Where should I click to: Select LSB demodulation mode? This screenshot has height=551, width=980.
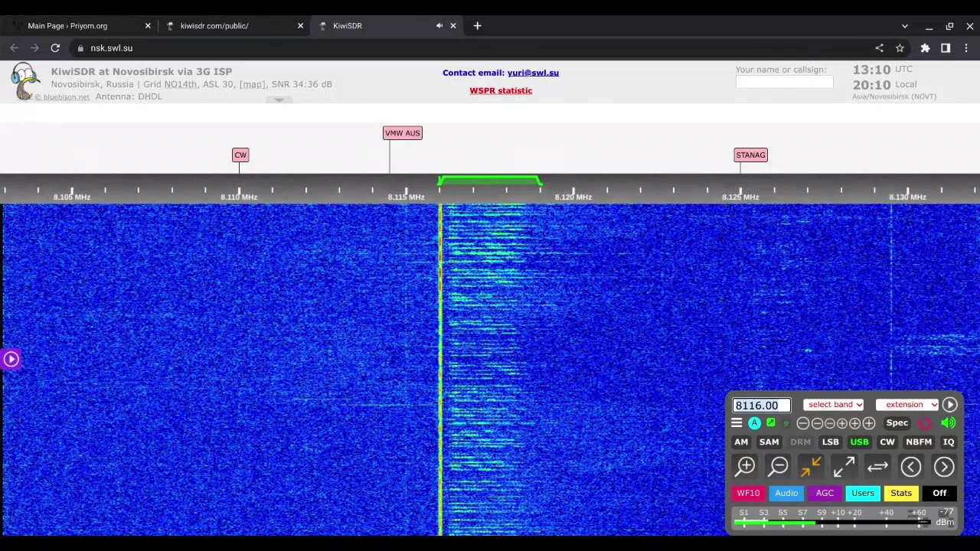(x=830, y=442)
